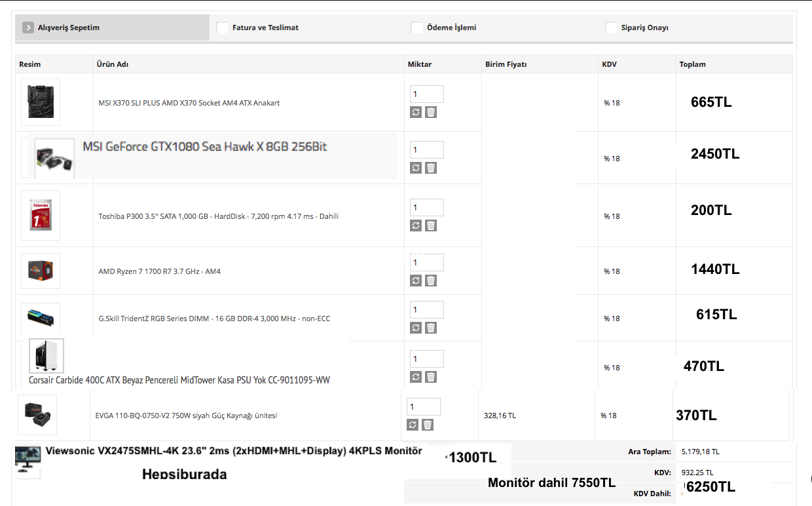Refresh quantity for Toshiba P300 hard disk
The image size is (812, 506).
[x=416, y=225]
